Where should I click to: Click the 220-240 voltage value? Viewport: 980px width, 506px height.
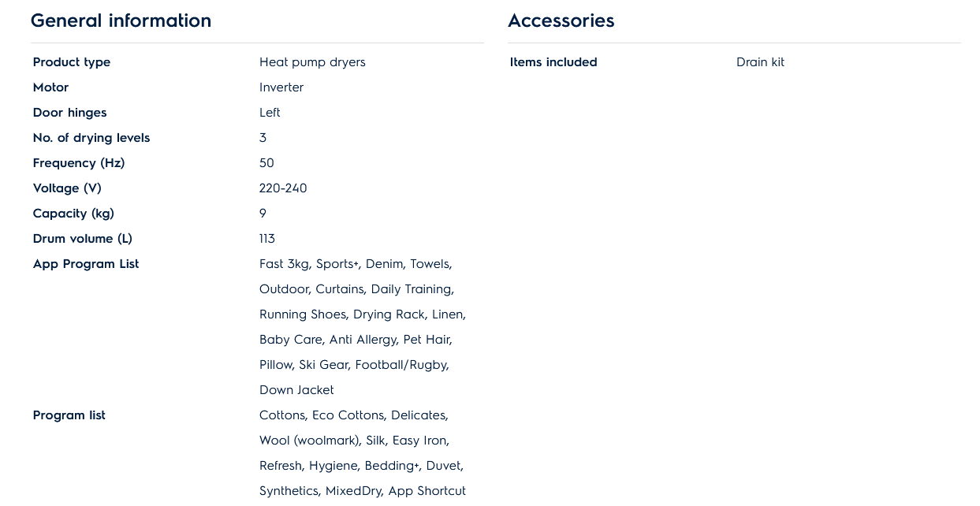(283, 188)
